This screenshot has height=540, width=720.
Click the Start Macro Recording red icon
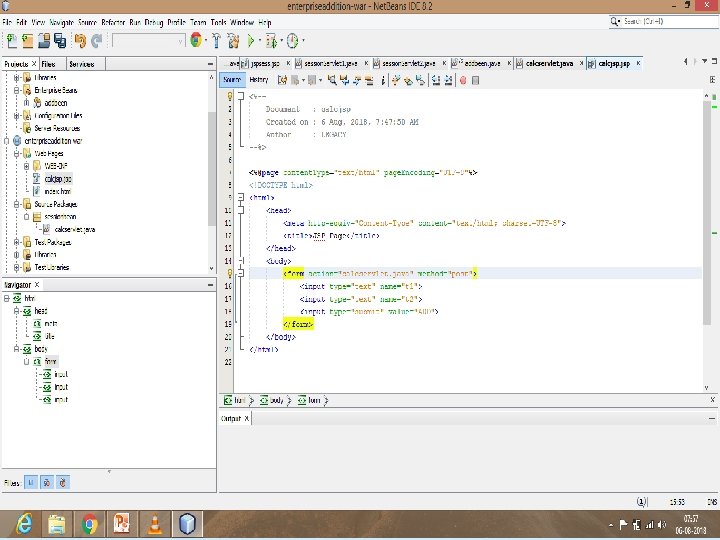tap(463, 80)
